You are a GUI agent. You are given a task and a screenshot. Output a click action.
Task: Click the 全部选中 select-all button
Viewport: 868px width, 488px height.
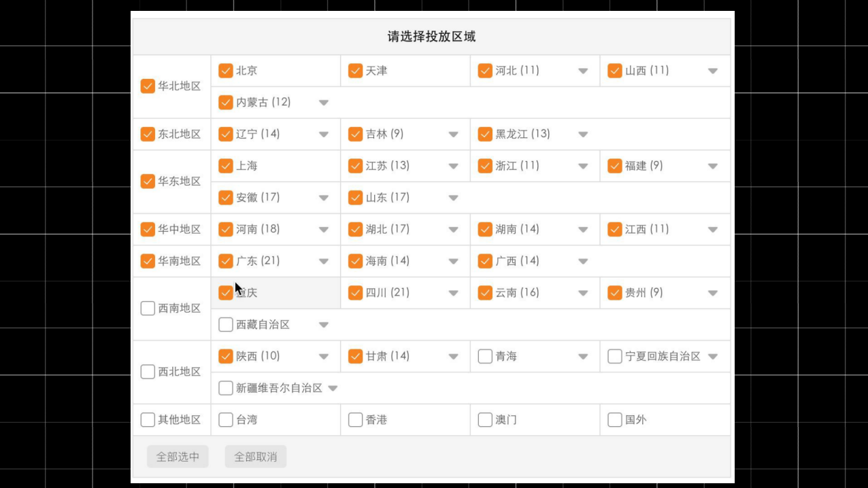[x=178, y=457]
